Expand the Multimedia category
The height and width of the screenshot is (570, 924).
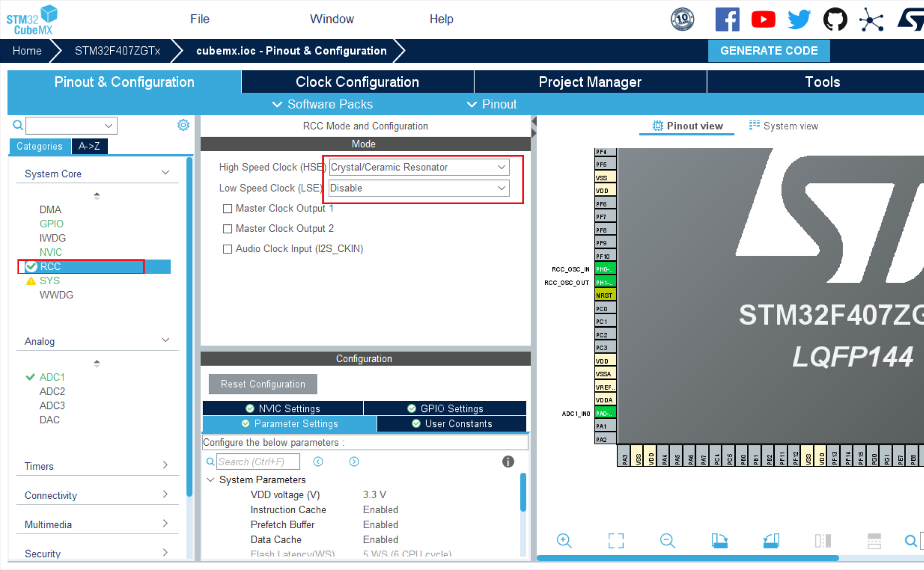(x=166, y=523)
